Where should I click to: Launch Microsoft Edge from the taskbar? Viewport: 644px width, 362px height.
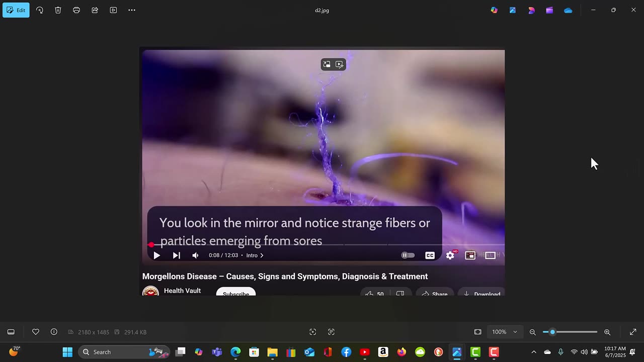tap(235, 352)
